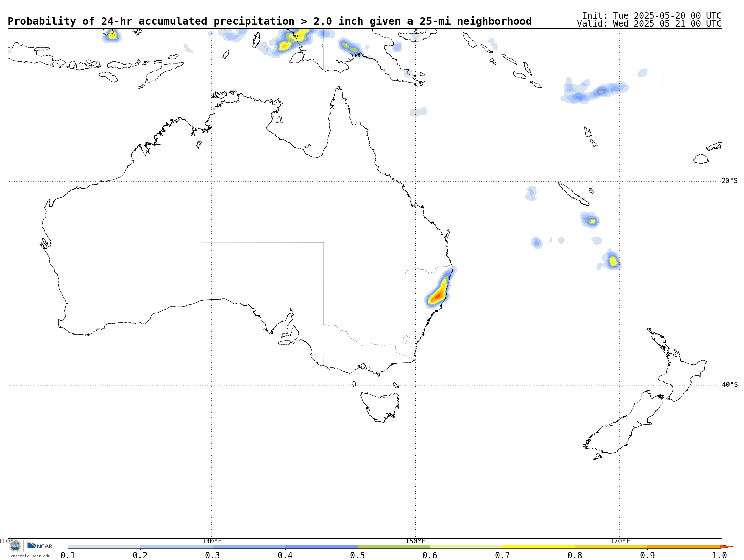This screenshot has width=744, height=560.
Task: Click the 0.2 colorbar label
Action: [x=140, y=555]
